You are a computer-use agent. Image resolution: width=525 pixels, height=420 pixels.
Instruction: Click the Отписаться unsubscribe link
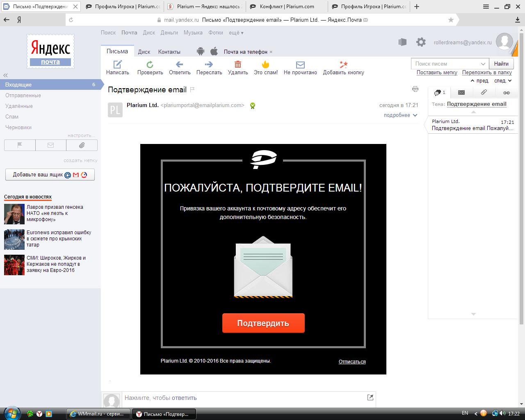tap(352, 361)
